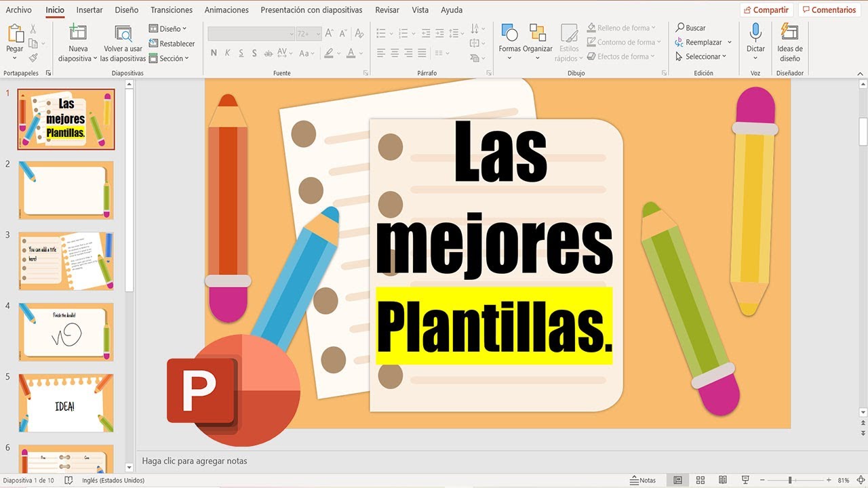Click Decrease font size icon

click(x=344, y=33)
